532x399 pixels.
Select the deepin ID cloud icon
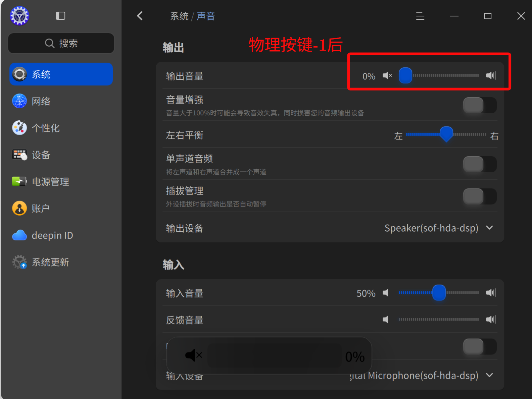19,235
